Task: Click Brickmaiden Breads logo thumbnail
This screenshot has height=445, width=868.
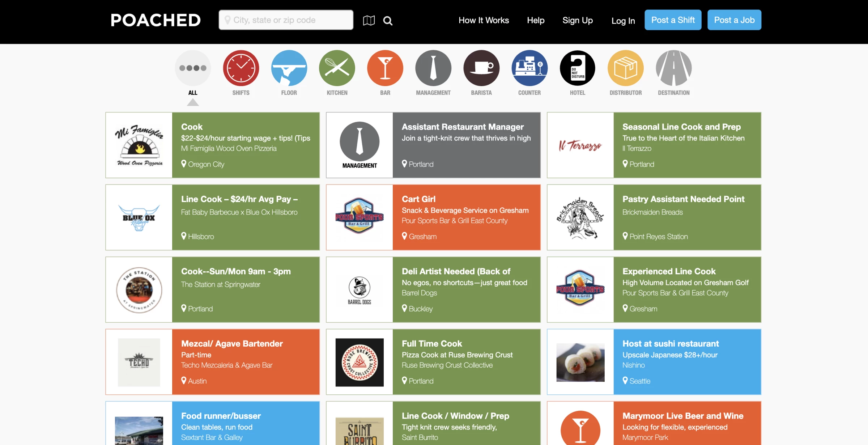Action: 580,218
